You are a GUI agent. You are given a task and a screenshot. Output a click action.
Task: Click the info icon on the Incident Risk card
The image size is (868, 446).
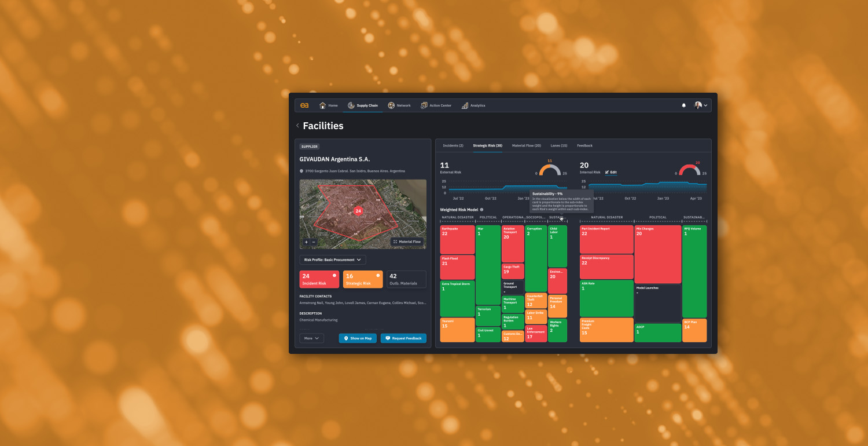[x=334, y=276]
